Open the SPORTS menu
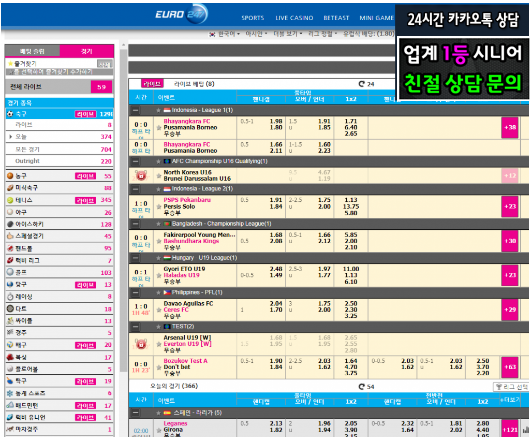 pos(253,18)
